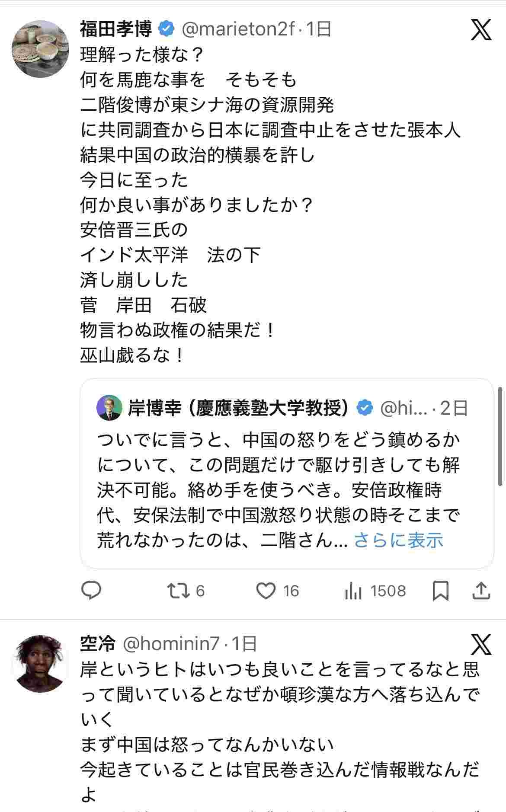Expand quoted post with さらに表示
The height and width of the screenshot is (812, 506).
pyautogui.click(x=398, y=540)
